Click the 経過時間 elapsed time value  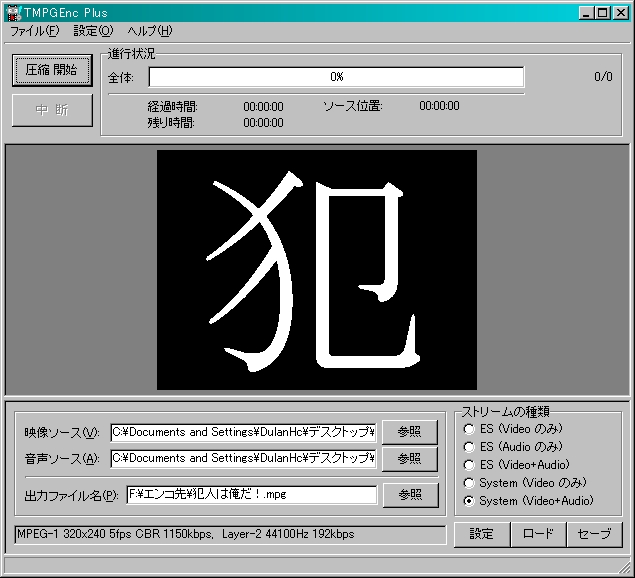pyautogui.click(x=263, y=107)
